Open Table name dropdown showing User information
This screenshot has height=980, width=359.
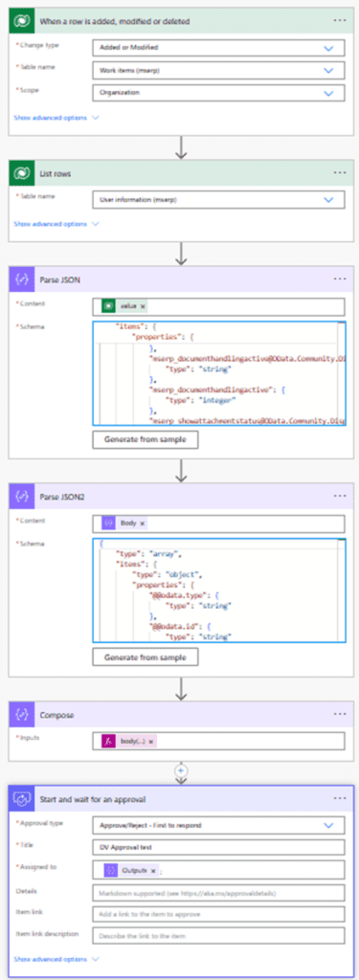[x=218, y=199]
